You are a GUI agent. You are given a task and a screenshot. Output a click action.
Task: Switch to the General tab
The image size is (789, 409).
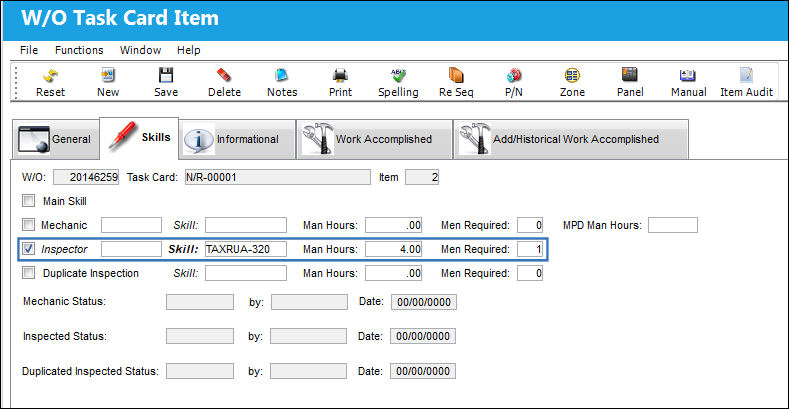tap(55, 139)
